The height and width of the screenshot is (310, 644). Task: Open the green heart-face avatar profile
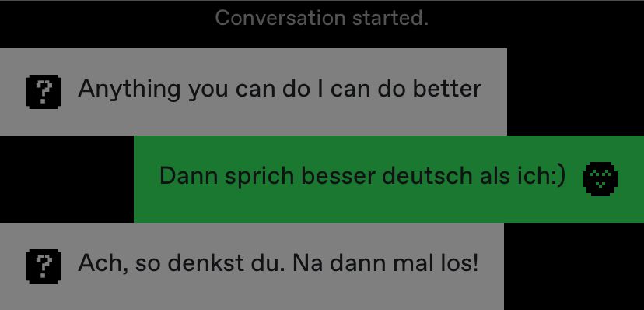tap(600, 179)
